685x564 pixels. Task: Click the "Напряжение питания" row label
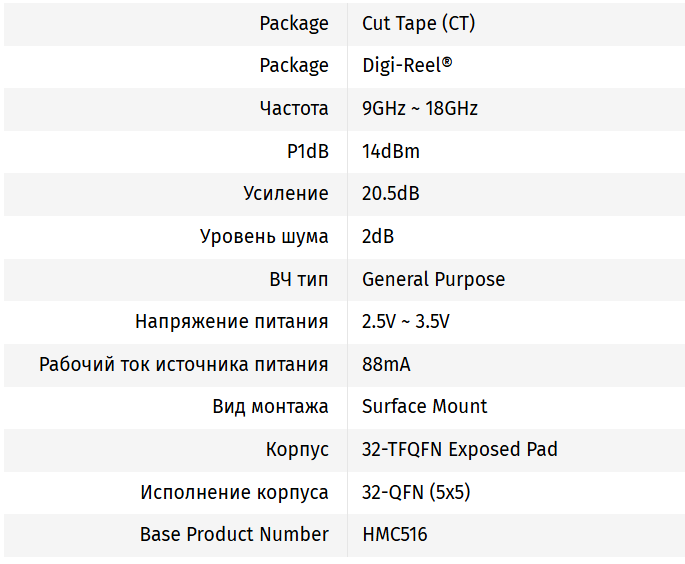point(231,322)
